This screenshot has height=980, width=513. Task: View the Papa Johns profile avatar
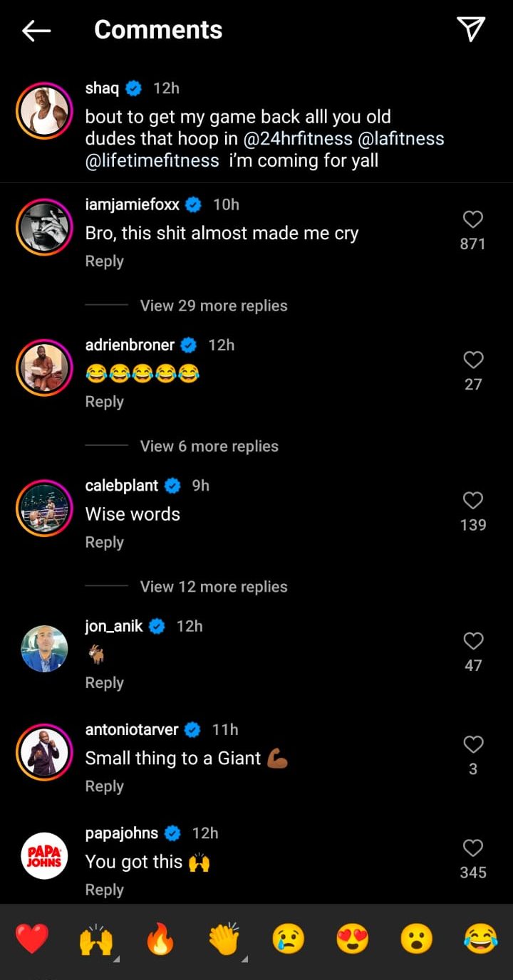[43, 855]
